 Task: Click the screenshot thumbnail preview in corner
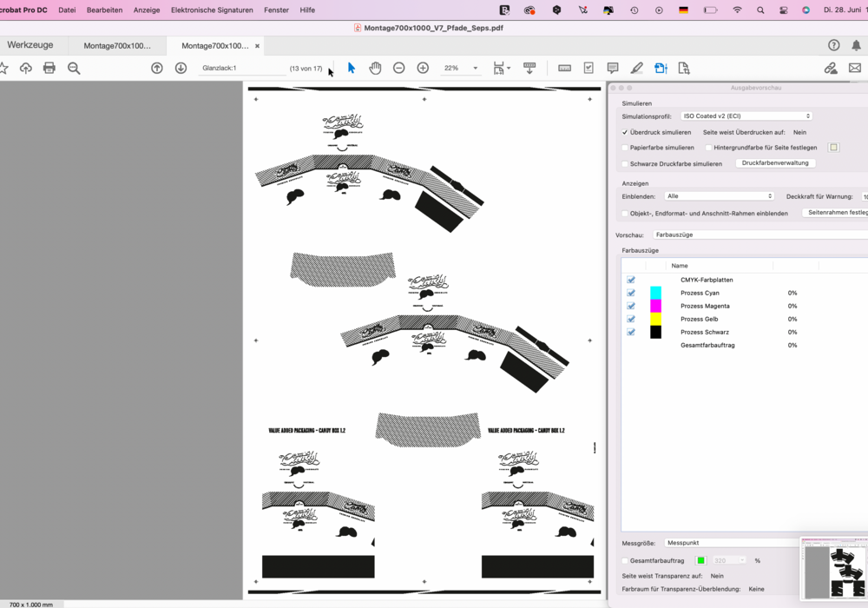tap(834, 569)
